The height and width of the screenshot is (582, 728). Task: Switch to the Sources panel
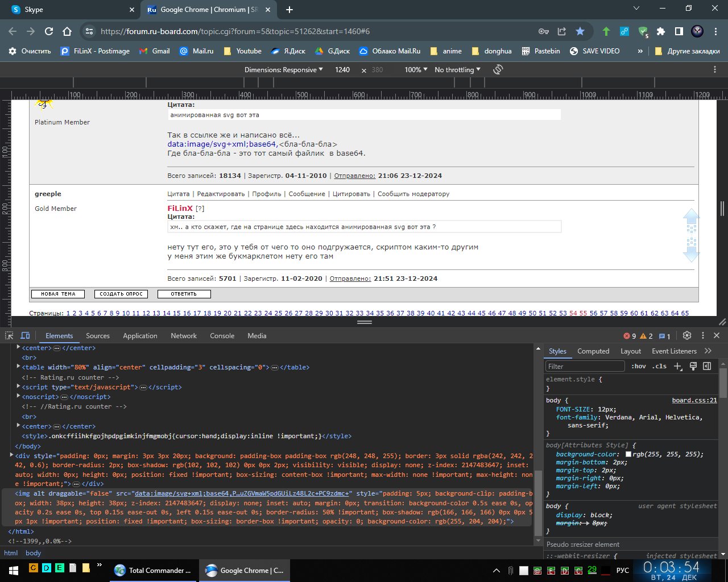(x=98, y=336)
